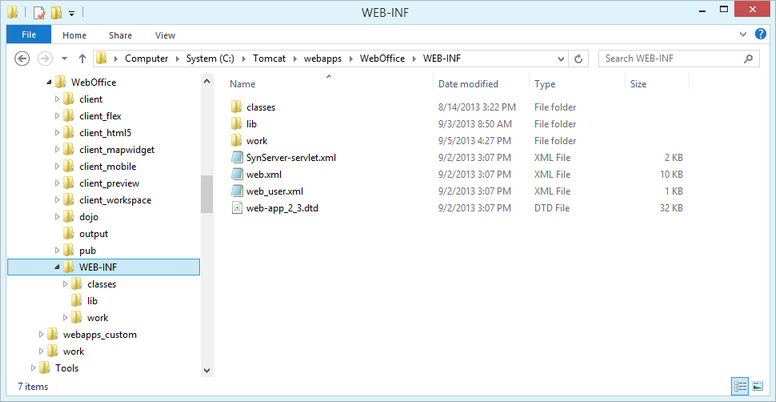This screenshot has width=776, height=402.
Task: Select the pub folder in tree
Action: pos(87,251)
